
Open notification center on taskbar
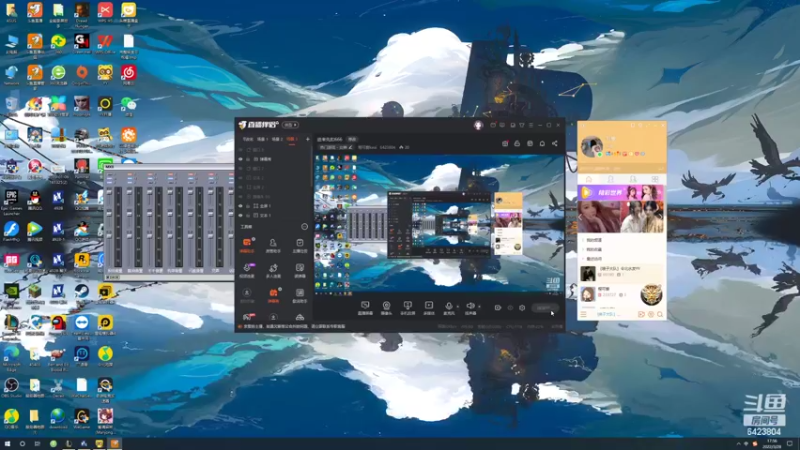tap(790, 444)
